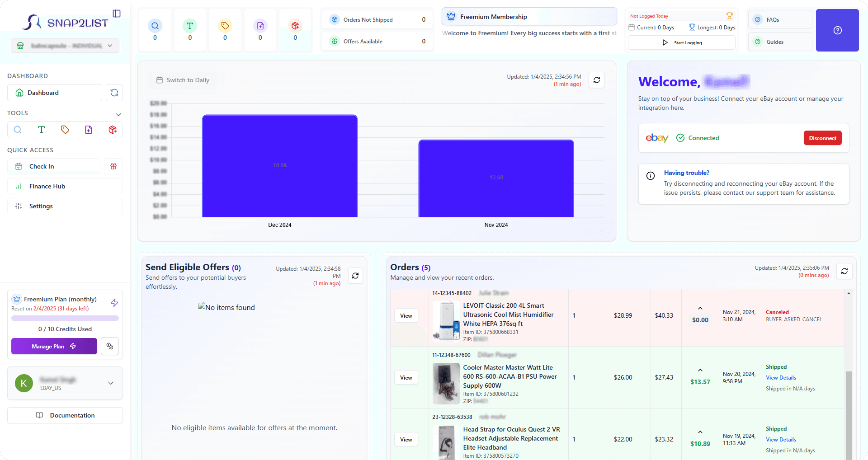The width and height of the screenshot is (868, 460).
Task: Collapse the Tools section chevron
Action: coord(118,114)
